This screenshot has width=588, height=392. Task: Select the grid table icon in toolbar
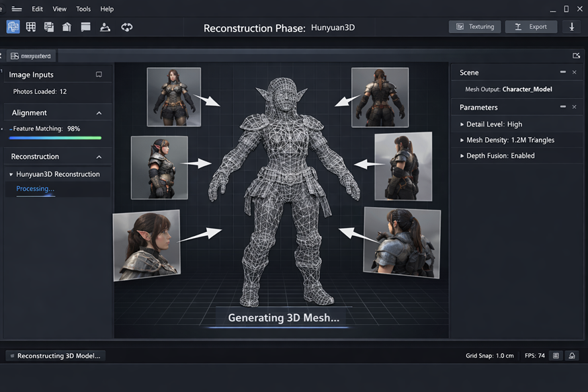point(31,27)
